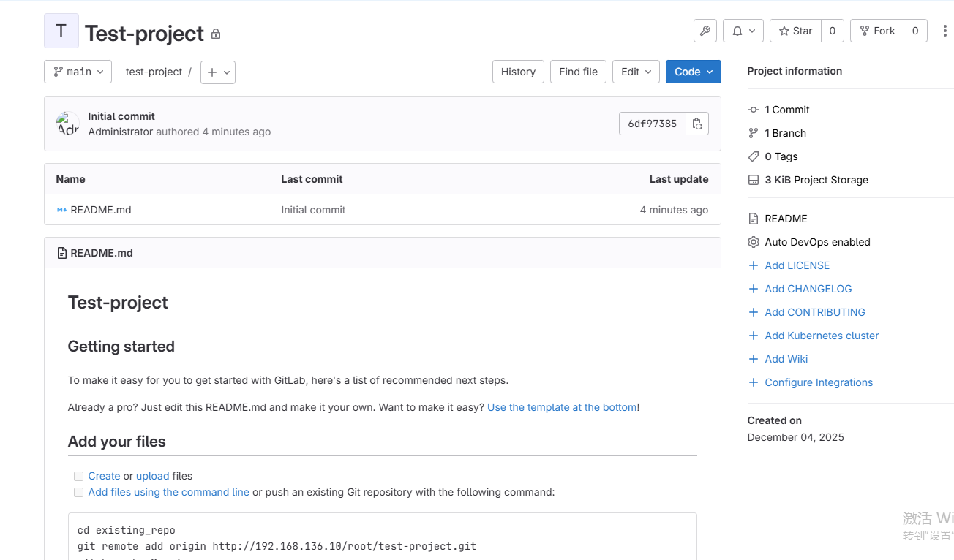Click the 'December 04, 2025' created date
Screen dimensions: 954x560
pos(795,437)
